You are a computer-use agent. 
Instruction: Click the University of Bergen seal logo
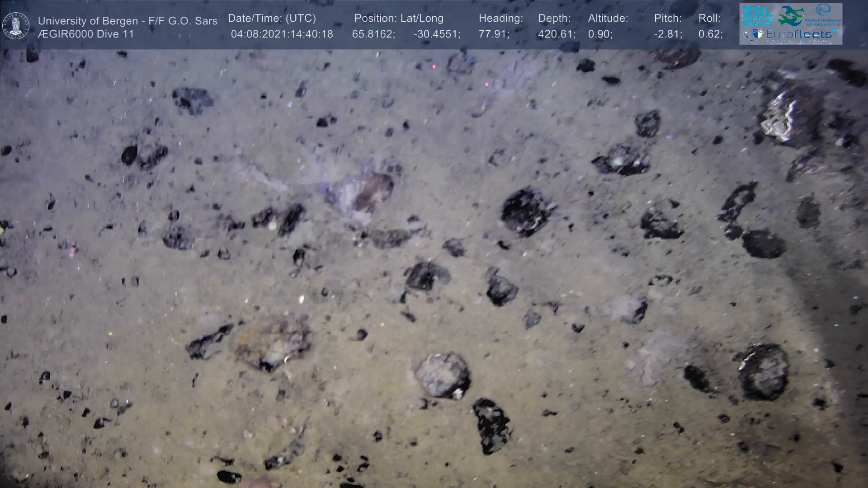coord(16,25)
